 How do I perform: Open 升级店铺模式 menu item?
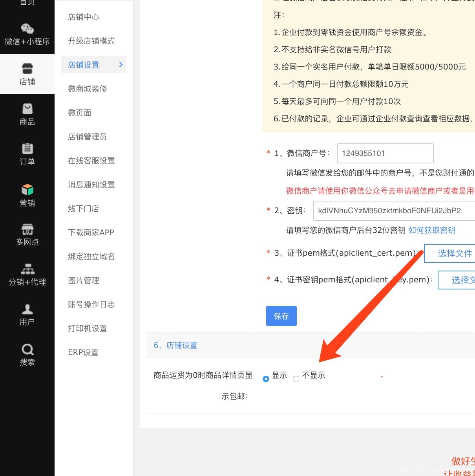click(x=91, y=41)
